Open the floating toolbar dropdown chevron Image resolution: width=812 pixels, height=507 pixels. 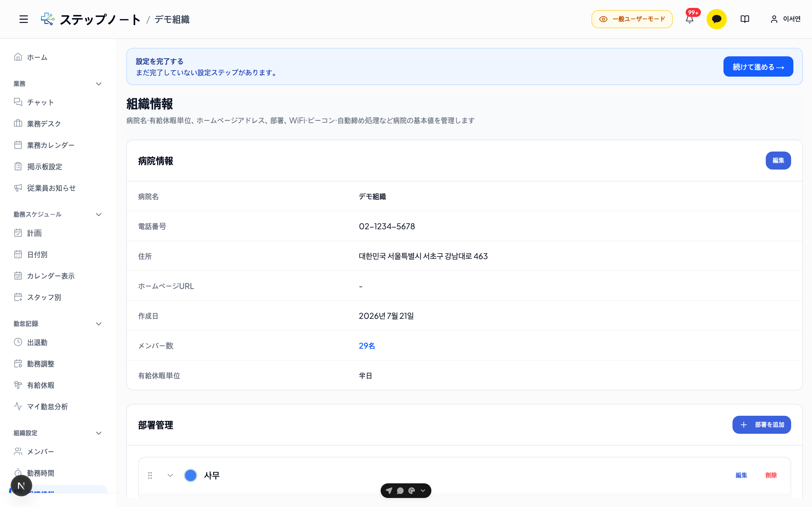click(x=423, y=491)
